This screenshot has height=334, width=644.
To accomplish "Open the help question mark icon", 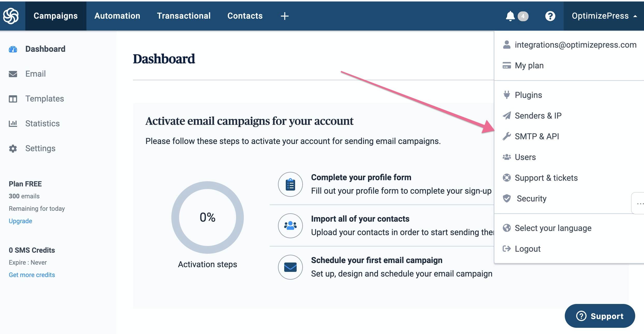I will pos(550,16).
